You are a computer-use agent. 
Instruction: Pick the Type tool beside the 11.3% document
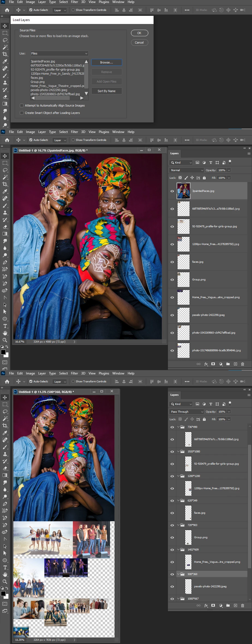point(5,567)
